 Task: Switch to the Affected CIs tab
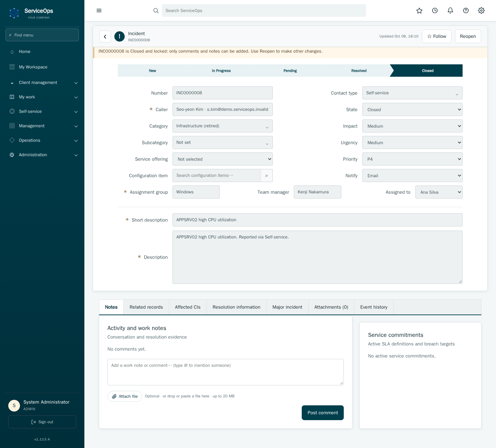click(188, 307)
